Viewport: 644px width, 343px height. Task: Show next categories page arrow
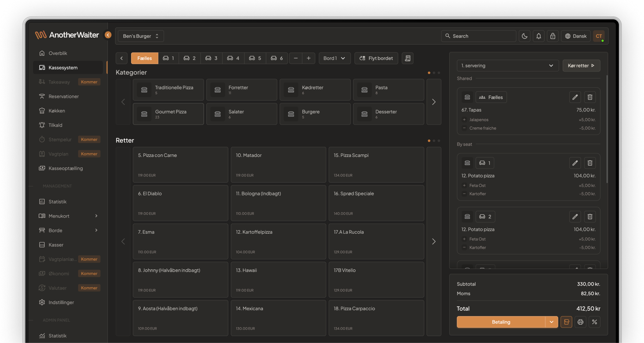(x=434, y=102)
